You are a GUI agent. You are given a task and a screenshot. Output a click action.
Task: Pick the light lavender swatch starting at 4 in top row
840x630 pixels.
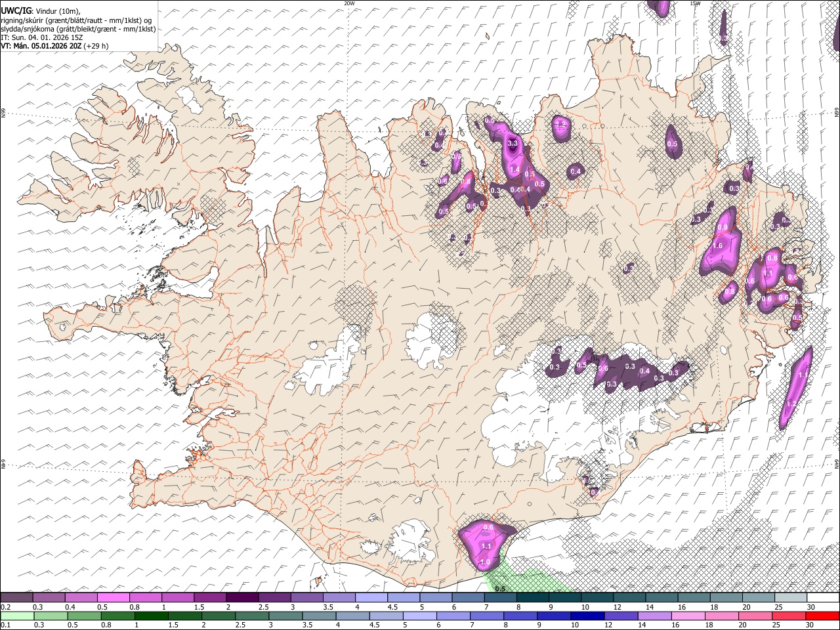[371, 597]
